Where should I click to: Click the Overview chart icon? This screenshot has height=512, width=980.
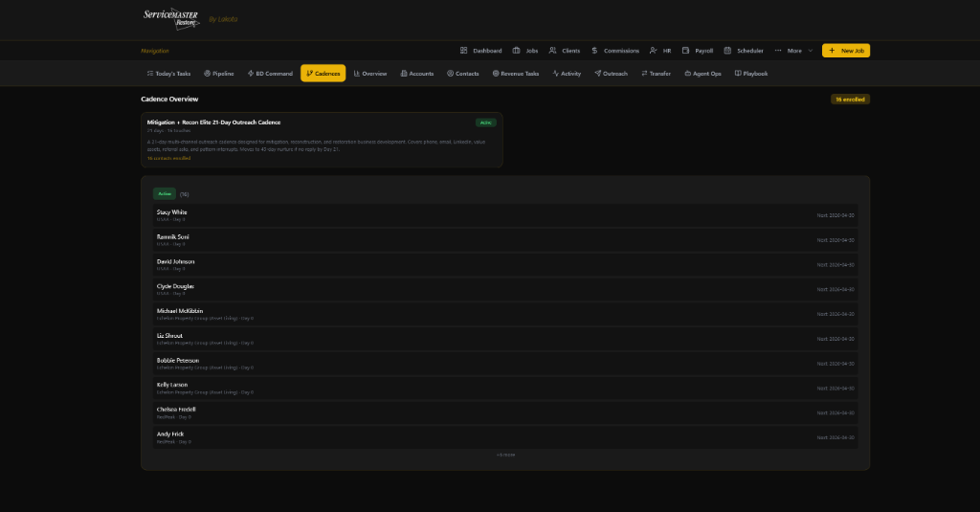[x=357, y=73]
